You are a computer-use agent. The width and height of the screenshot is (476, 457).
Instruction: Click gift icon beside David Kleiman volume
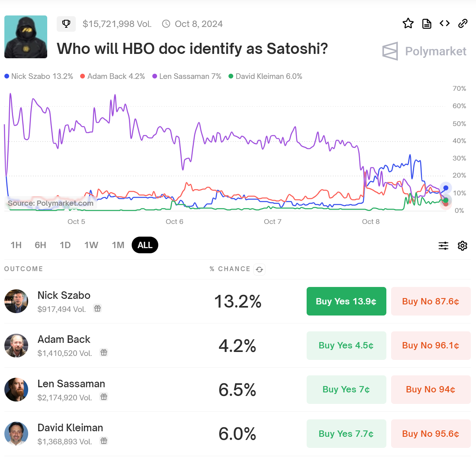pos(104,441)
